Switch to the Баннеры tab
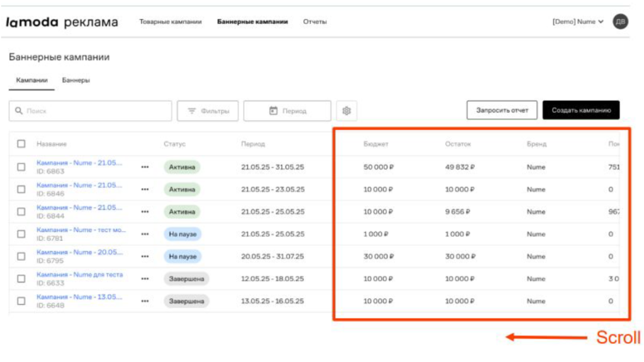 click(x=75, y=80)
